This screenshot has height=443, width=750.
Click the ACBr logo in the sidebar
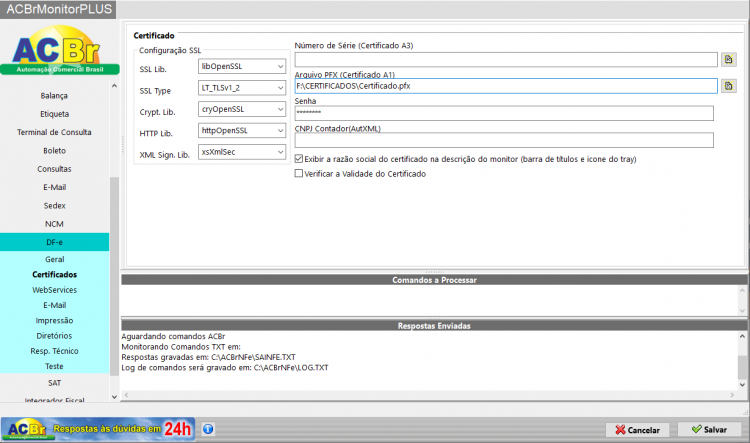(59, 50)
